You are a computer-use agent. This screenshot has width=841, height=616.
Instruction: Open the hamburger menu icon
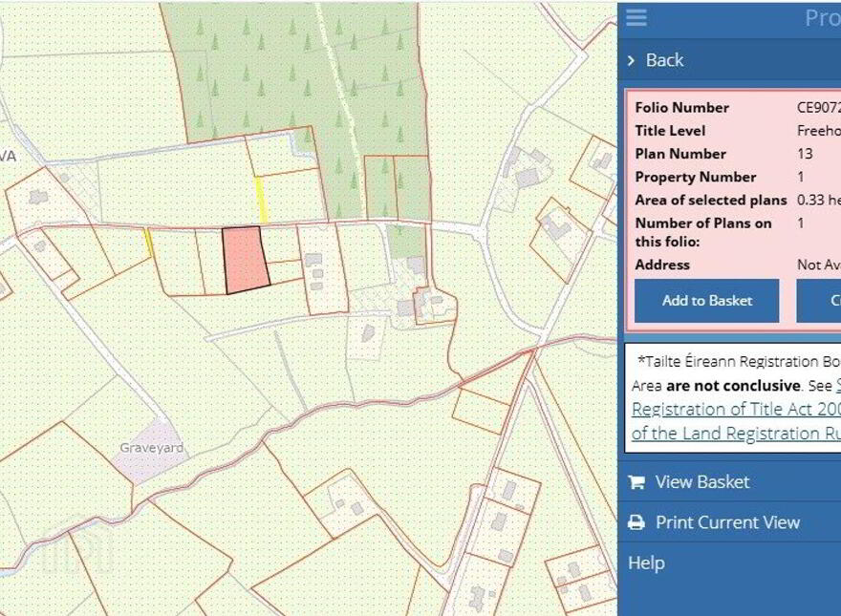coord(636,17)
